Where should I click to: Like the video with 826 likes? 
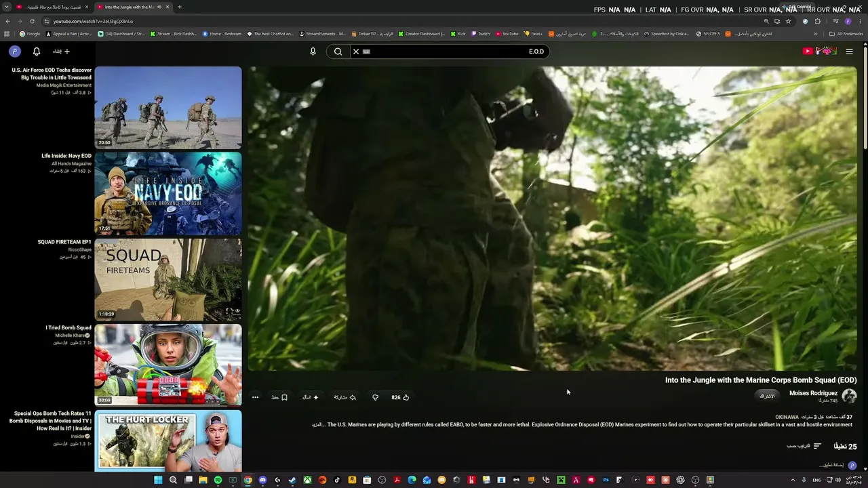[x=400, y=397]
